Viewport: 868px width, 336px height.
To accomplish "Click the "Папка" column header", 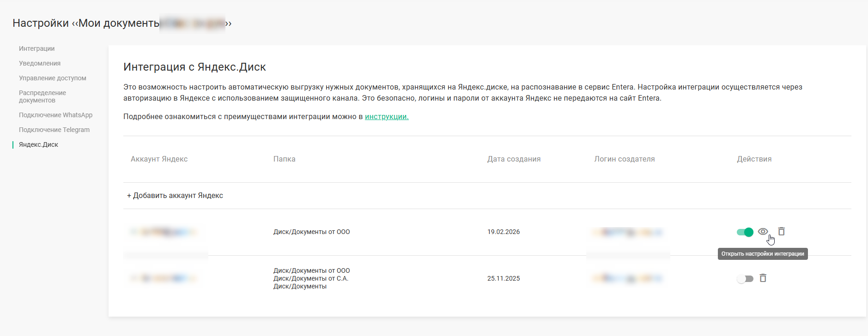I will (x=284, y=159).
